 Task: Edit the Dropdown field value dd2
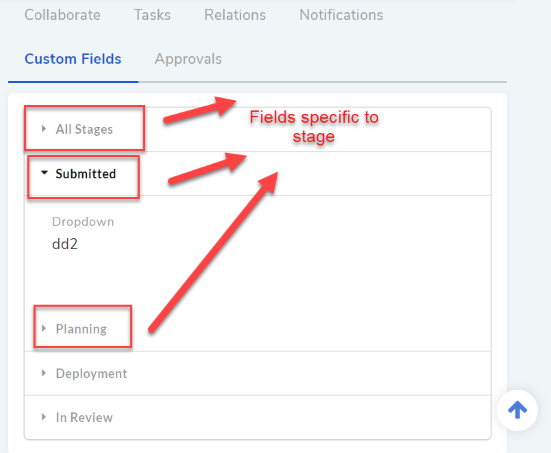pos(65,244)
